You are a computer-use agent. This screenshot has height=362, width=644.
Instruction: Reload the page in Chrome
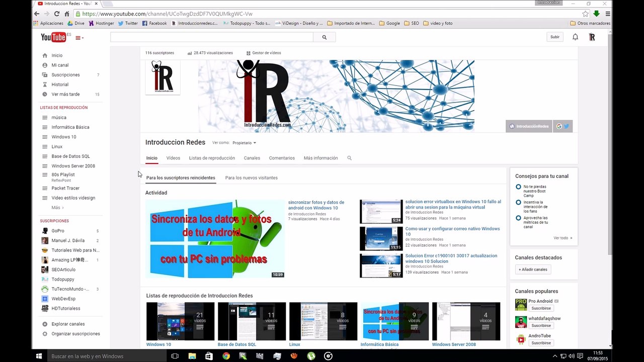coord(57,14)
